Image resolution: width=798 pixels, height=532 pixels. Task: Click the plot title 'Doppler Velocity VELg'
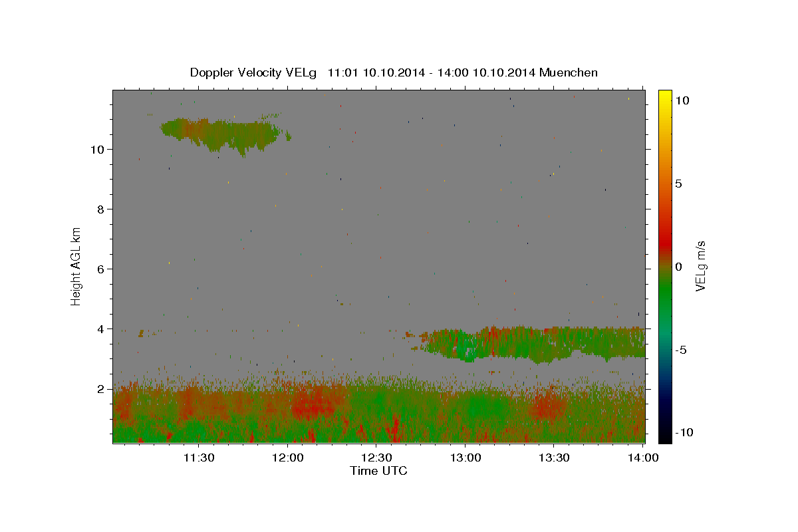[x=255, y=72]
